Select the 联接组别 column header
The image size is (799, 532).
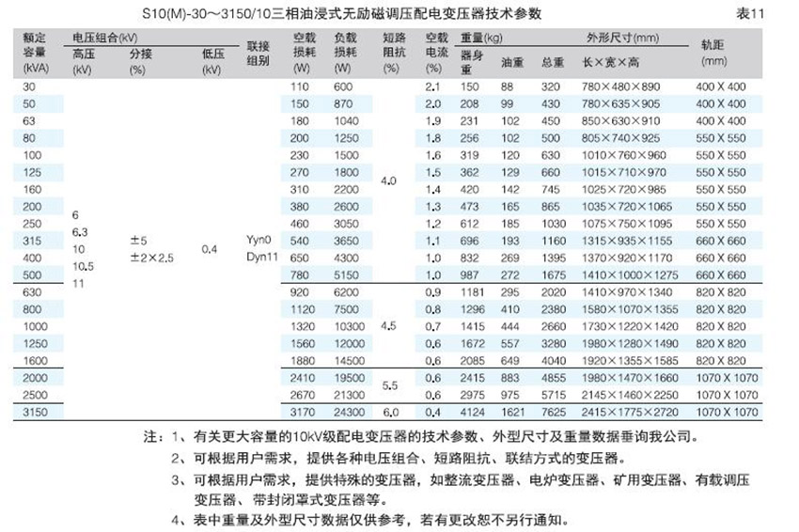click(258, 54)
